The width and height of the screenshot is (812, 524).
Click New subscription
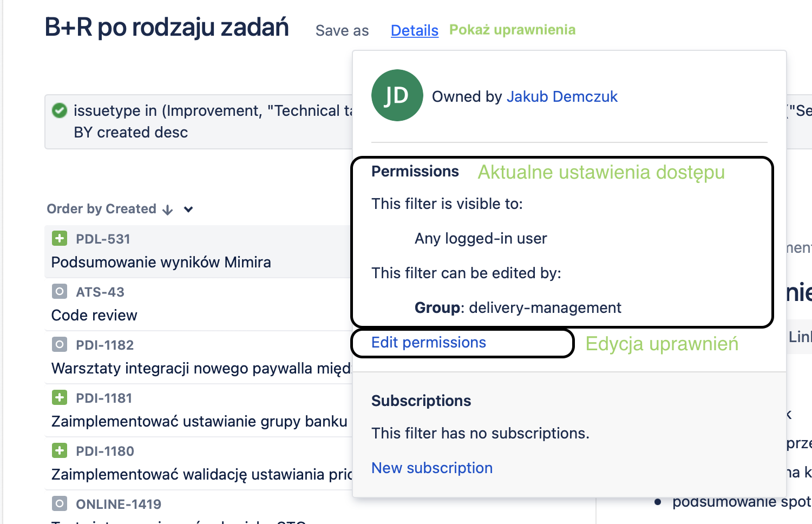click(x=431, y=467)
